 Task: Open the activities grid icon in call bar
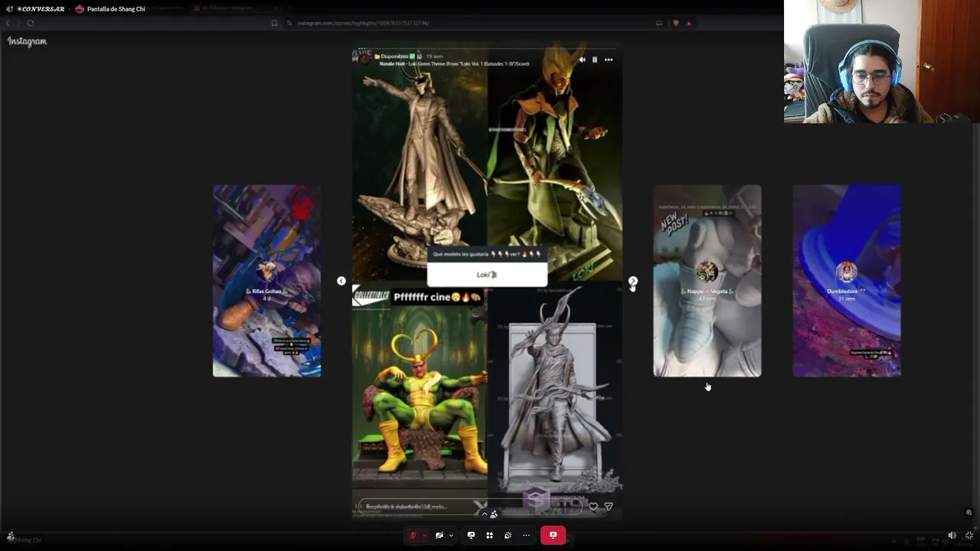tap(489, 536)
